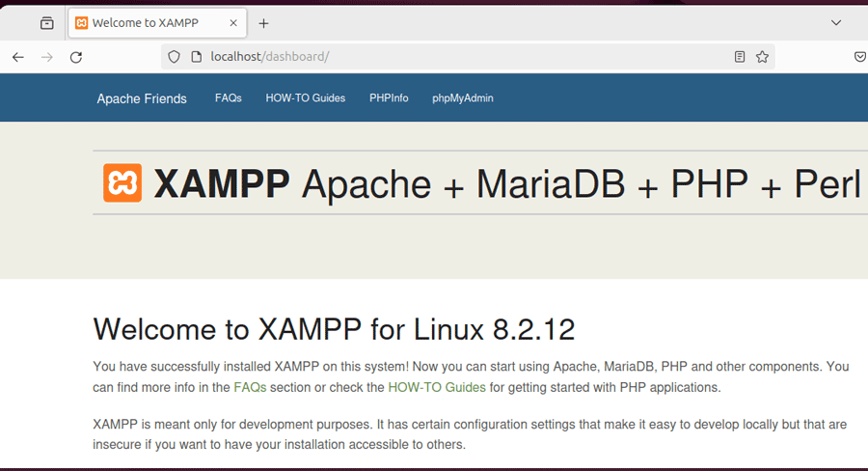Click the Welcome to XAMPP for Linux heading
Screen dimensions: 868x471
click(x=334, y=330)
